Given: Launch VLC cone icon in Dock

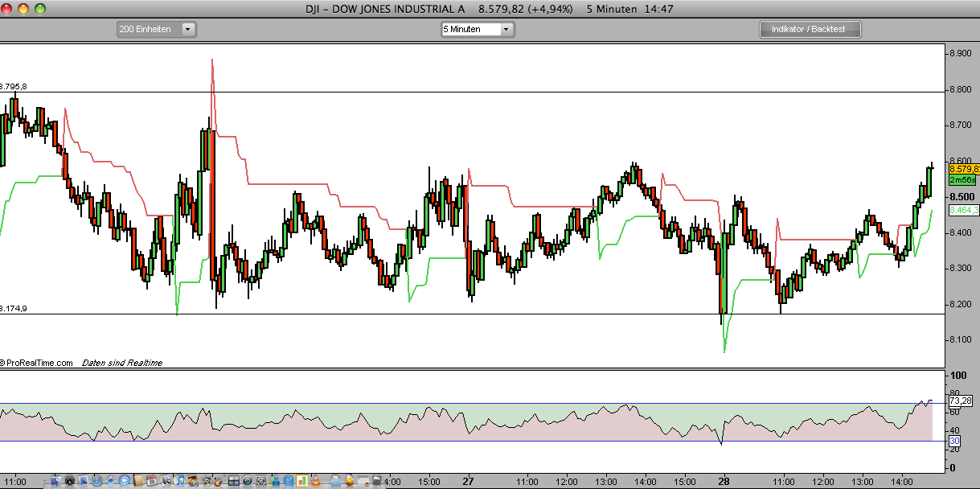Looking at the screenshot, I should (x=316, y=481).
